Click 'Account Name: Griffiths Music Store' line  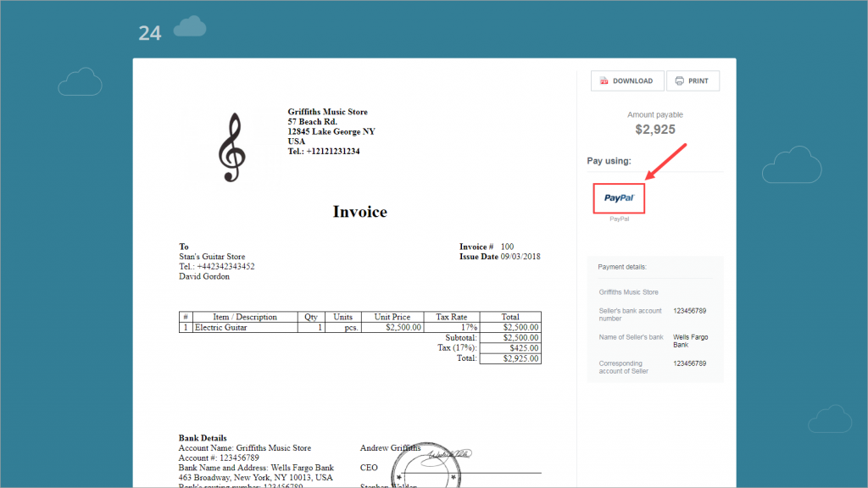tap(245, 448)
